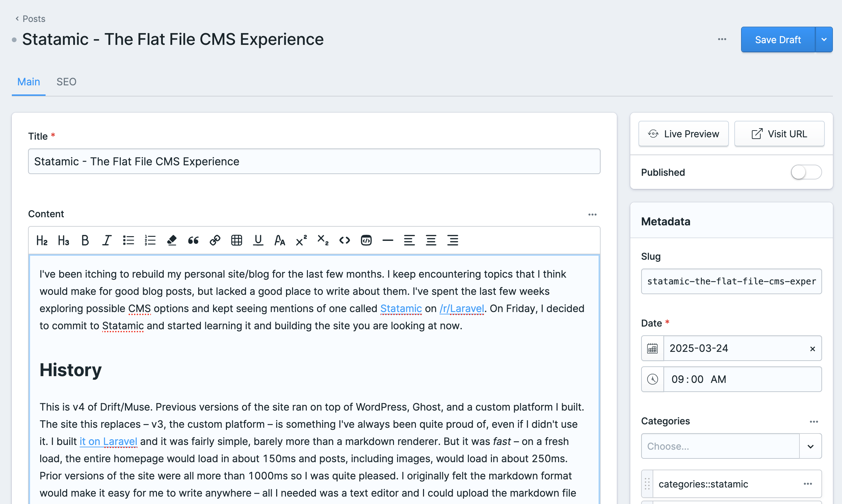
Task: Align text right
Action: (x=453, y=241)
